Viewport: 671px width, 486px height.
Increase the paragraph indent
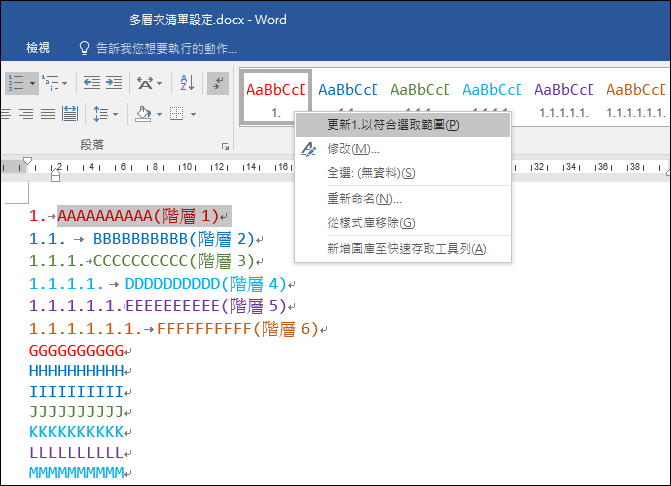pos(114,83)
